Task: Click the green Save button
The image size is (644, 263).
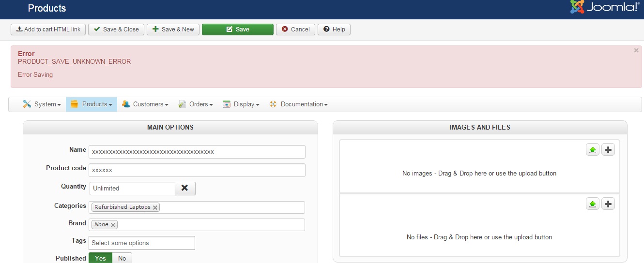Action: click(238, 29)
